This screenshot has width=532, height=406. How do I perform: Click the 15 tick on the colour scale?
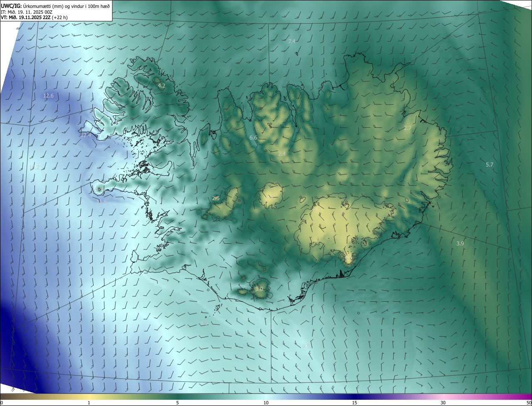(x=355, y=403)
